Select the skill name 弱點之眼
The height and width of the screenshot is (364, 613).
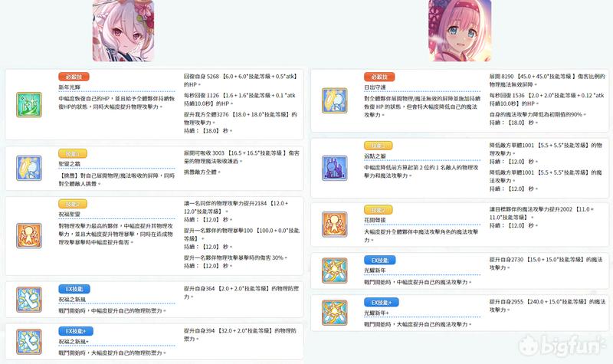point(375,156)
